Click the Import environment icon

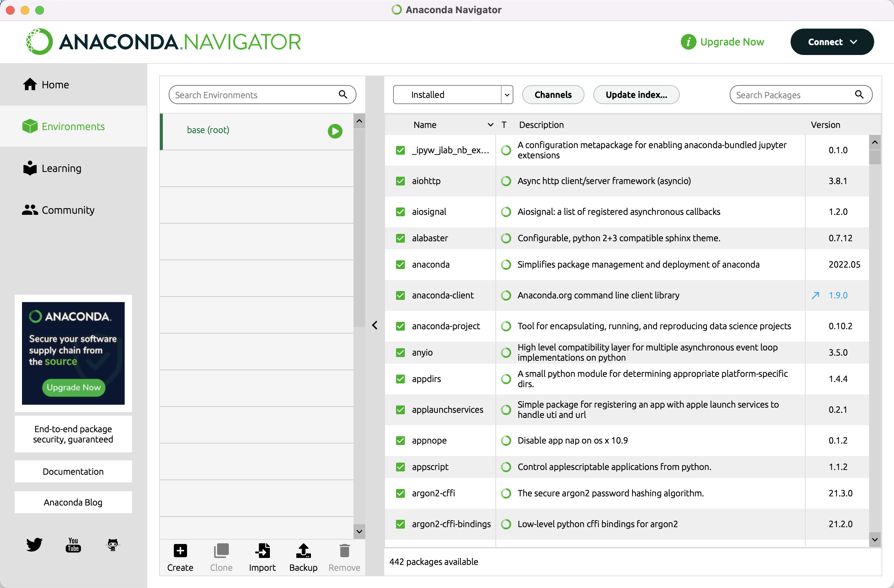tap(262, 550)
